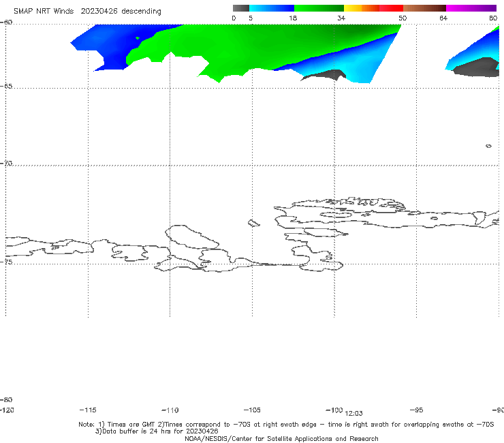Click Data buffer 24 hrs note line
Screen dimensions: 504x443
pos(157,431)
